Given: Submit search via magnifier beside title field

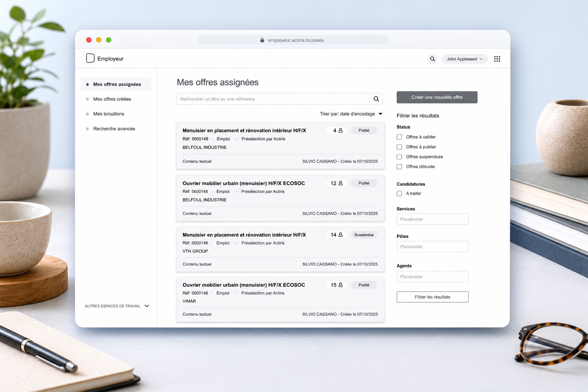Looking at the screenshot, I should (376, 99).
